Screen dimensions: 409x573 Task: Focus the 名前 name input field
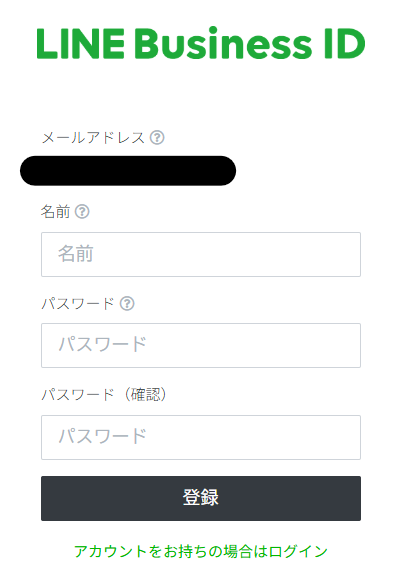click(201, 254)
